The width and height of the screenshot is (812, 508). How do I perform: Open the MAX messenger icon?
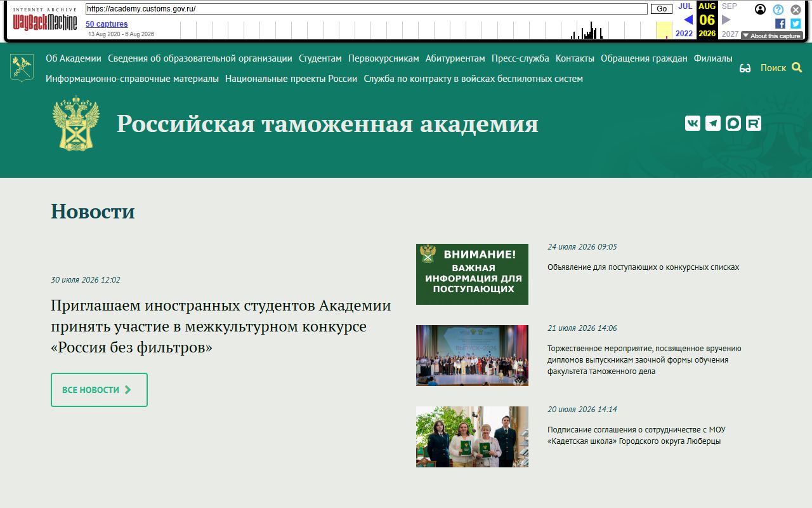point(733,123)
